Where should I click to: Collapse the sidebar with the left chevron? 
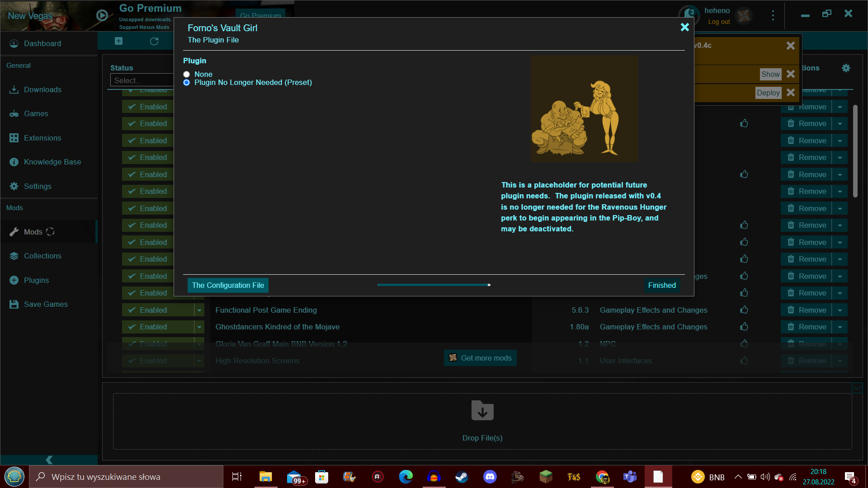pyautogui.click(x=49, y=460)
